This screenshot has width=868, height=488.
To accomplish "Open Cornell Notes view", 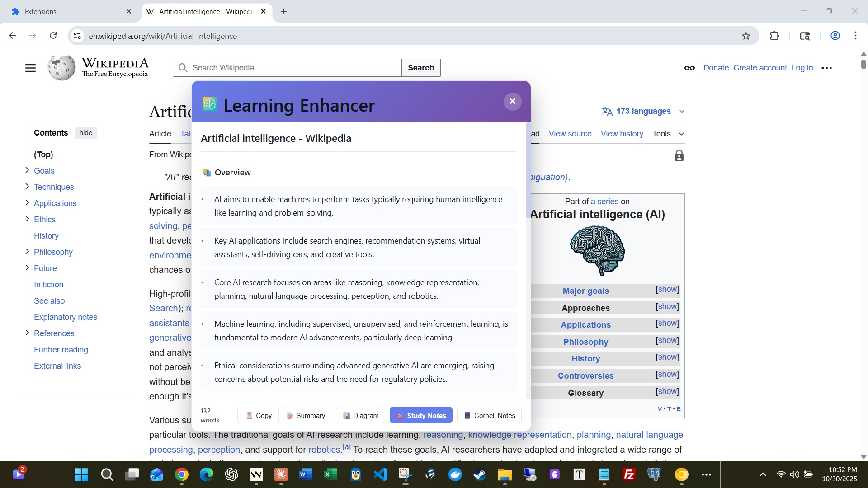I will click(x=489, y=415).
